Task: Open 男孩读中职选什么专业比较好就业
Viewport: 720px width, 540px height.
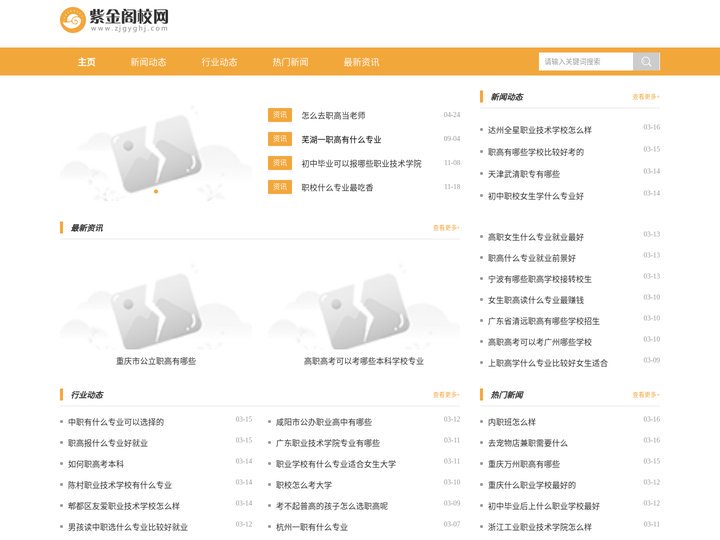Action: tap(128, 527)
